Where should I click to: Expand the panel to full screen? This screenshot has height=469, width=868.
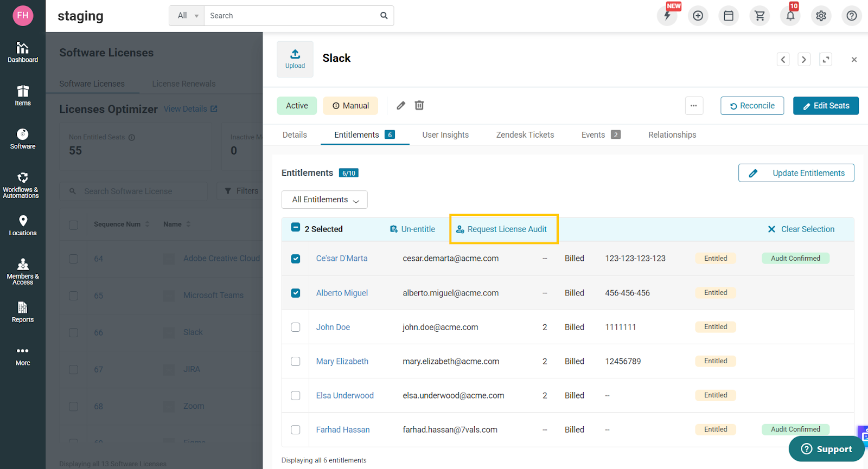826,60
